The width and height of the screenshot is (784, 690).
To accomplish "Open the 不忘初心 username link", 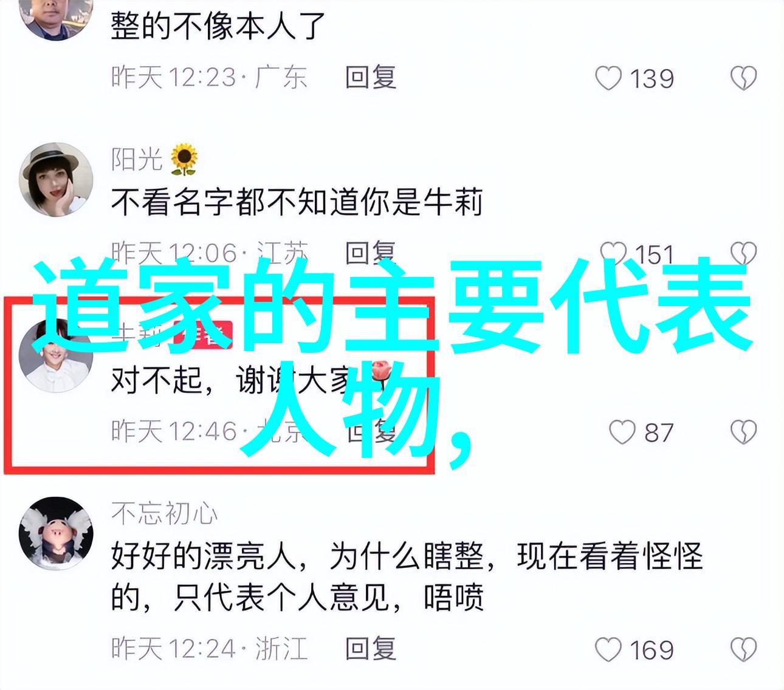I will click(x=164, y=514).
